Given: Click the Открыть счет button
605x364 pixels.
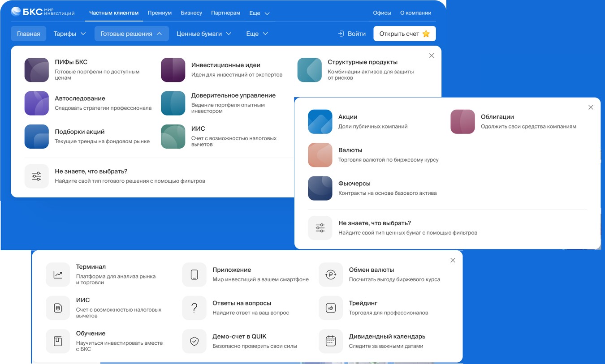Looking at the screenshot, I should pos(405,34).
